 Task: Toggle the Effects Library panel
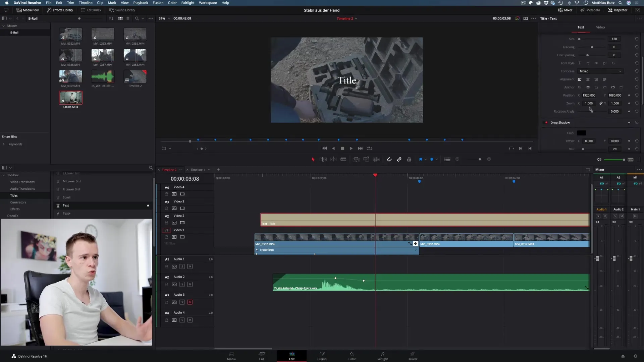pyautogui.click(x=60, y=10)
